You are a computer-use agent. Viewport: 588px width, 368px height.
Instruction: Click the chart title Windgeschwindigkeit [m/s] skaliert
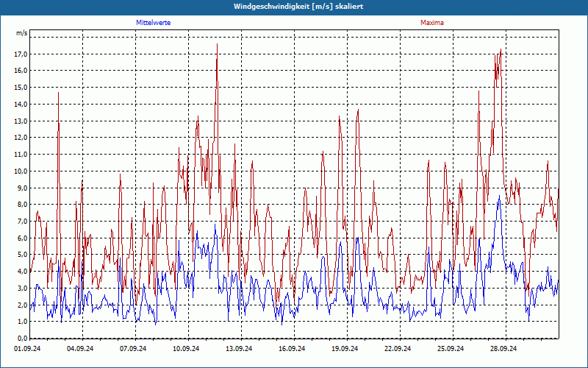pyautogui.click(x=298, y=7)
